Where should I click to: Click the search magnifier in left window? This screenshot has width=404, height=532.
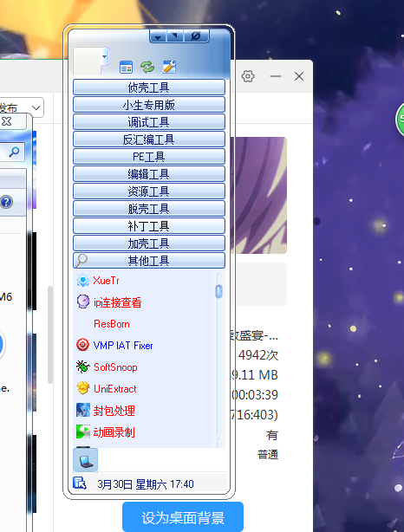click(x=14, y=152)
